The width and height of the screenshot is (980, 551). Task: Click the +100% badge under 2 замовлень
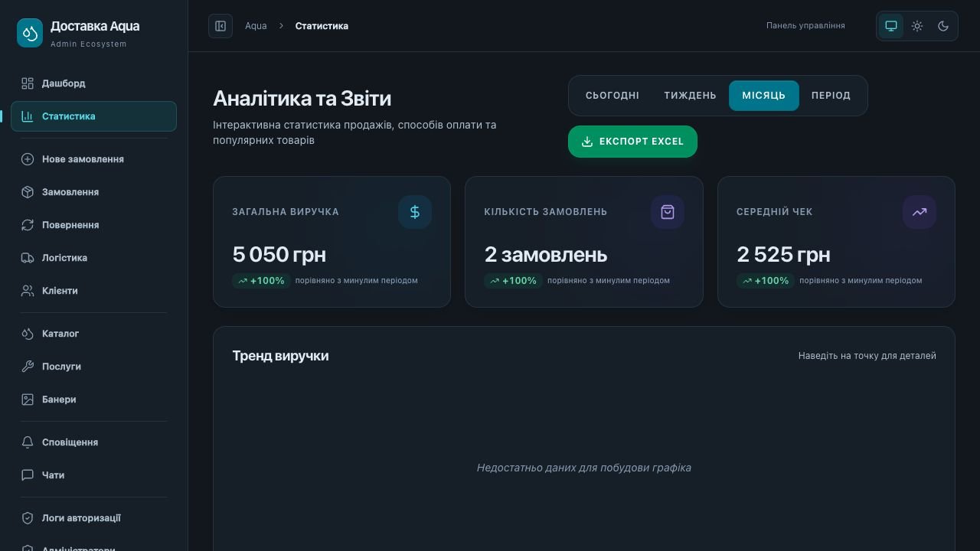point(513,281)
